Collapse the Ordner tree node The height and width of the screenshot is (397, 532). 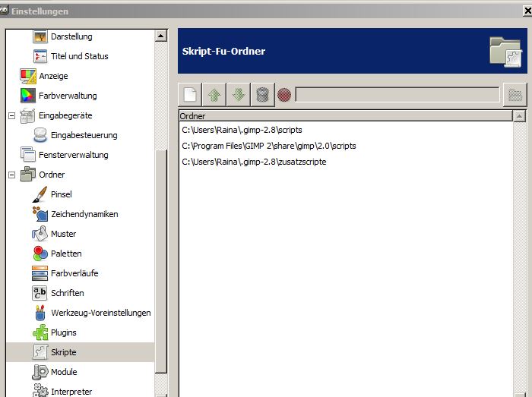click(x=12, y=175)
